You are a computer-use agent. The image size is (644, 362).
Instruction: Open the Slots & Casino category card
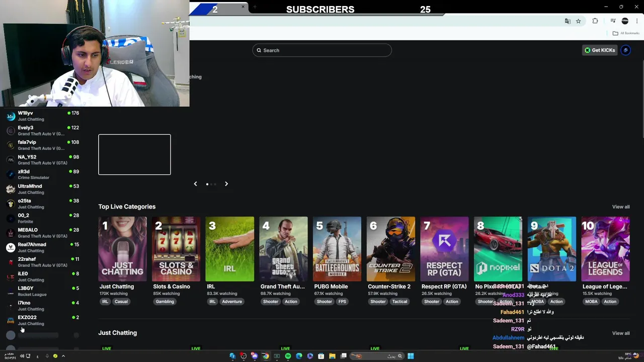tap(176, 249)
